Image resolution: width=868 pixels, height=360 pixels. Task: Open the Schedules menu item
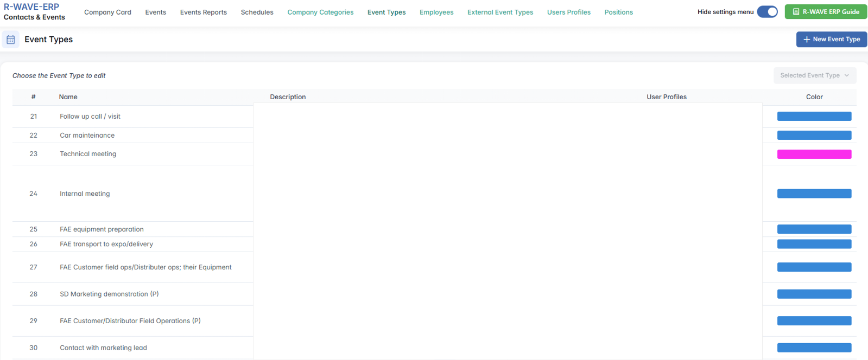tap(257, 12)
